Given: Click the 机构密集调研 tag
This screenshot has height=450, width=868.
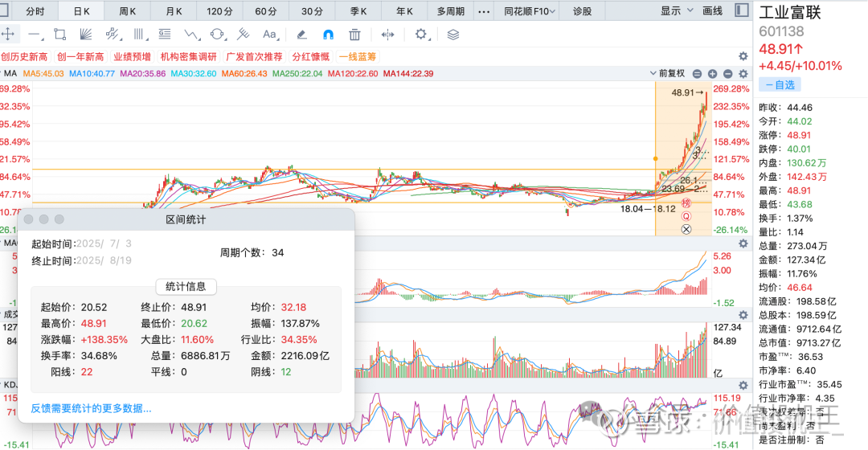Looking at the screenshot, I should point(188,56).
